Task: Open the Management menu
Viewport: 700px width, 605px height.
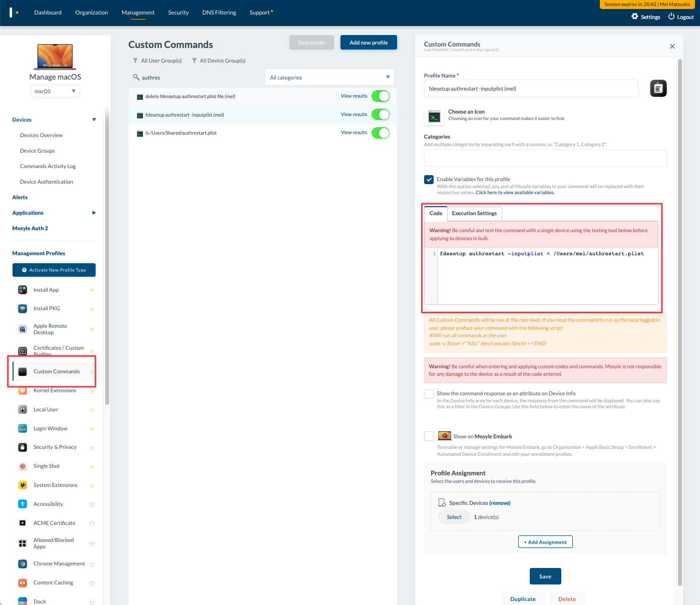Action: pos(138,13)
